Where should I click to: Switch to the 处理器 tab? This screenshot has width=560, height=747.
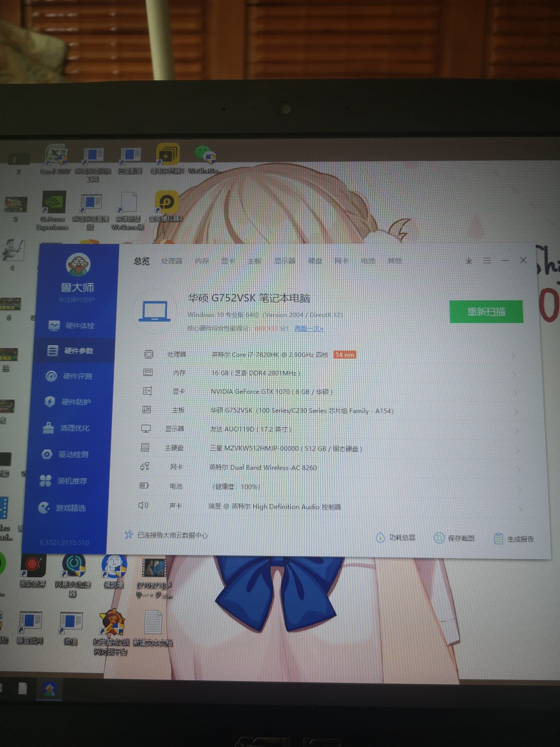(x=172, y=261)
